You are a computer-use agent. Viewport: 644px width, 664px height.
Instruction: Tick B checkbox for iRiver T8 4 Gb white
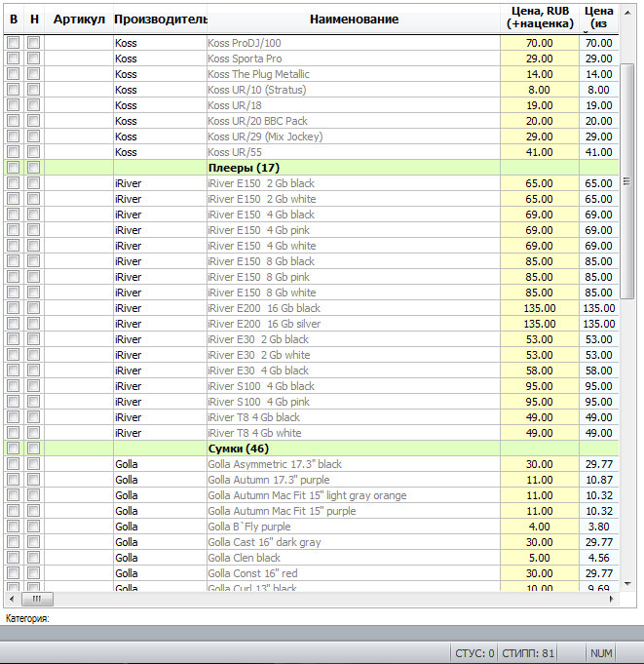pyautogui.click(x=13, y=433)
